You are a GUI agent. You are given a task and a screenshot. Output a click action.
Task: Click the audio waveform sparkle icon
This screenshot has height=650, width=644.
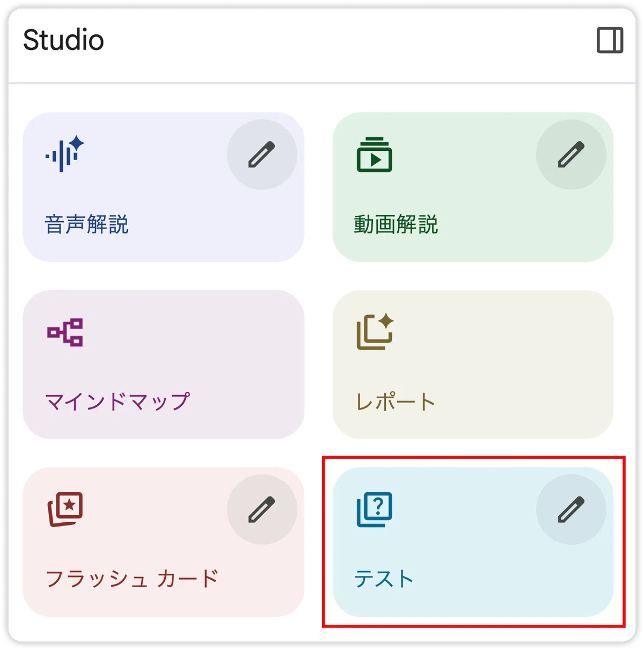click(65, 154)
